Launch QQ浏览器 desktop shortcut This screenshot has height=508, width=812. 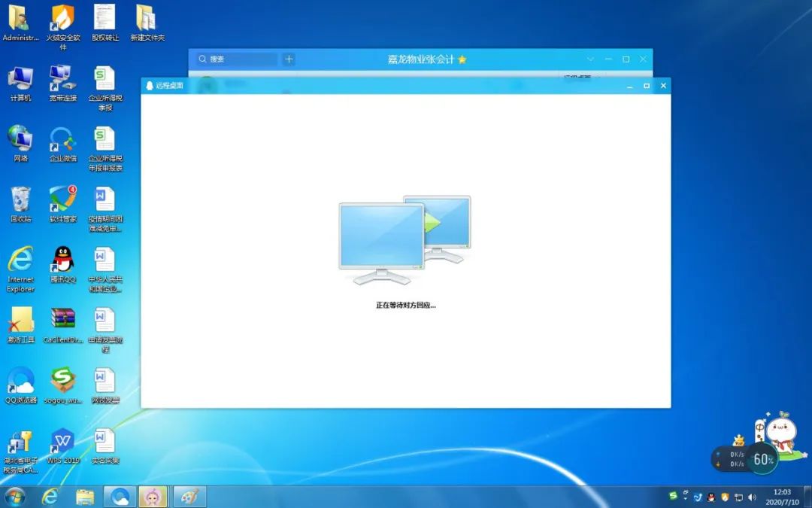click(x=21, y=385)
